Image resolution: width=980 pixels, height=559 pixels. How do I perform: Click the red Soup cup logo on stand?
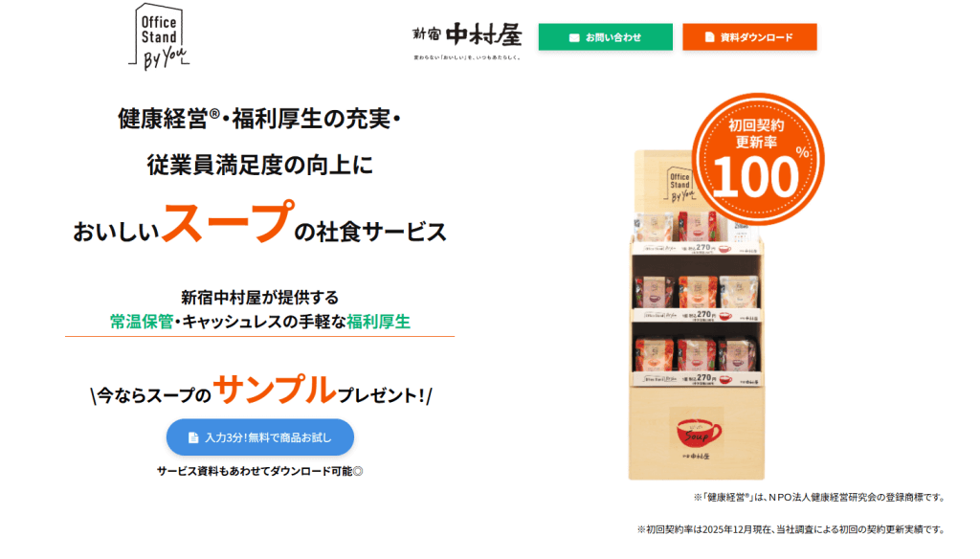coord(698,434)
